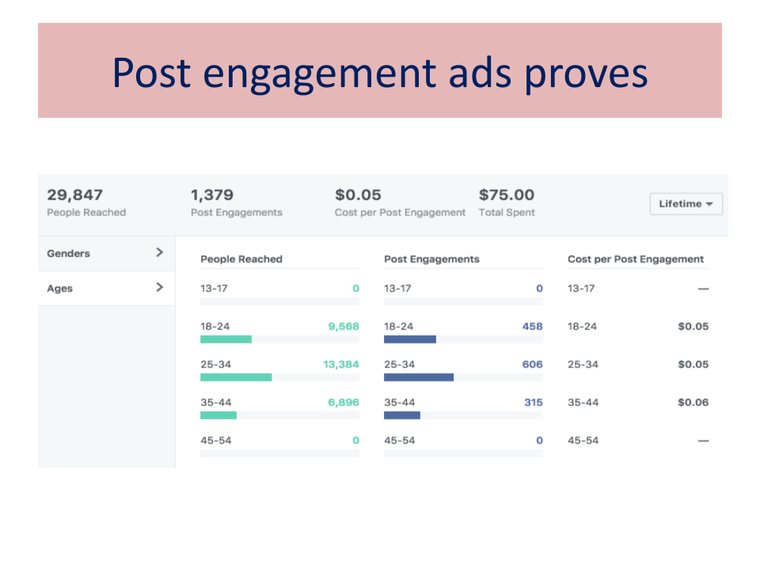Click the slide title Post engagement ads proves
This screenshot has height=570, width=760.
[x=380, y=73]
